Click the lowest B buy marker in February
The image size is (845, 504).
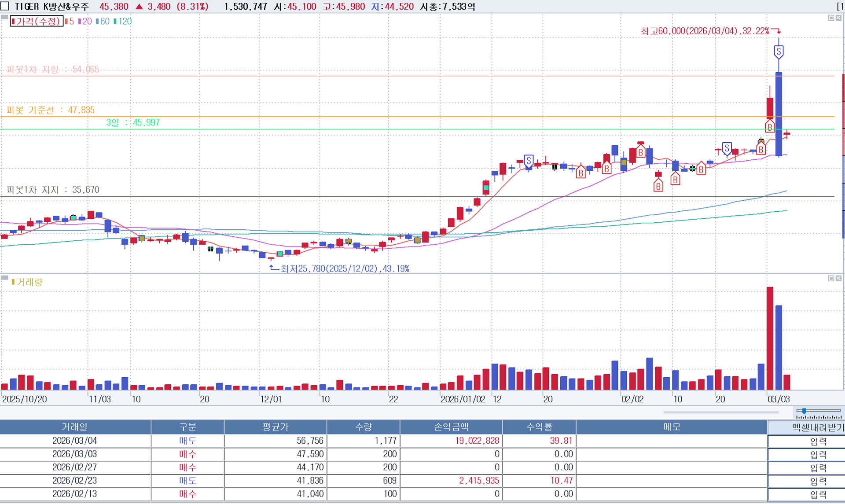[658, 185]
